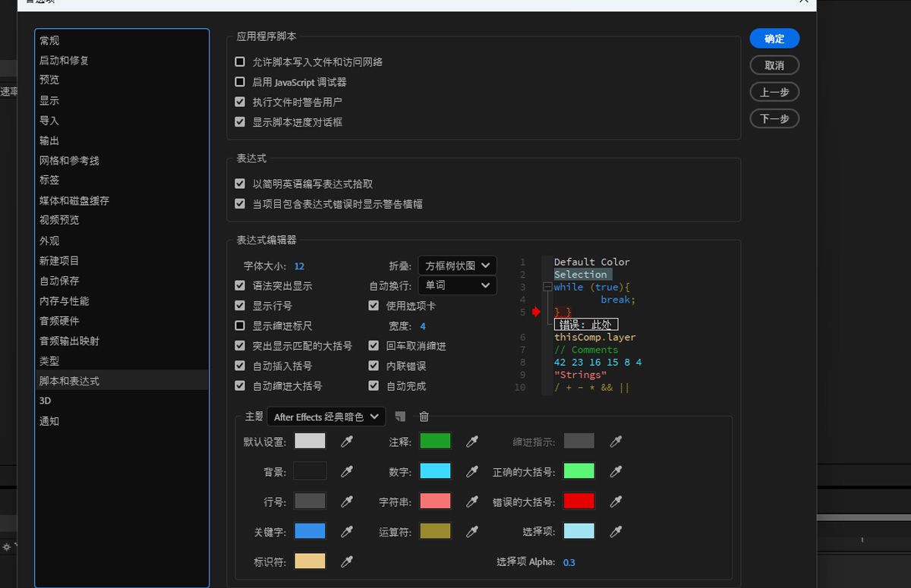This screenshot has height=588, width=911.
Task: 点击代码第5行旁的红色错误箭头
Action: pyautogui.click(x=536, y=311)
